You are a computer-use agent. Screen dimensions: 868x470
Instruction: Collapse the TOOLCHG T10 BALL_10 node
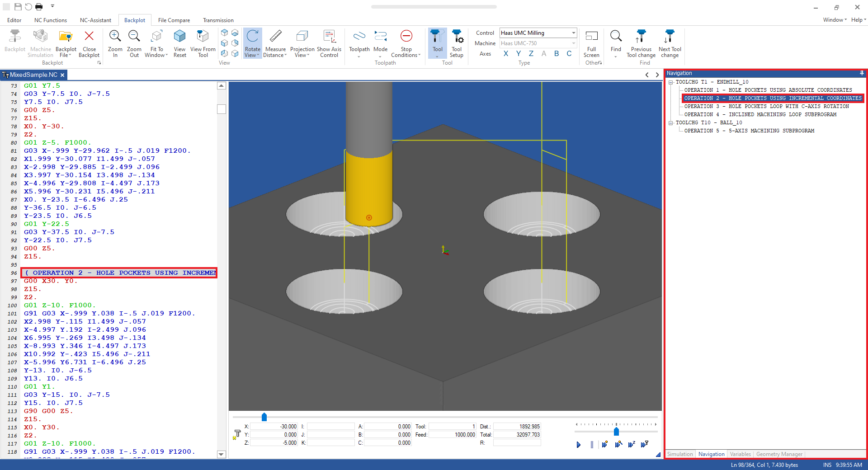(671, 123)
